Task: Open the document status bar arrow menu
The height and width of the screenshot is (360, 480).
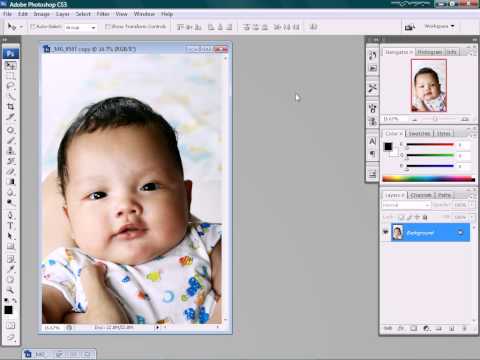Action: coord(158,328)
